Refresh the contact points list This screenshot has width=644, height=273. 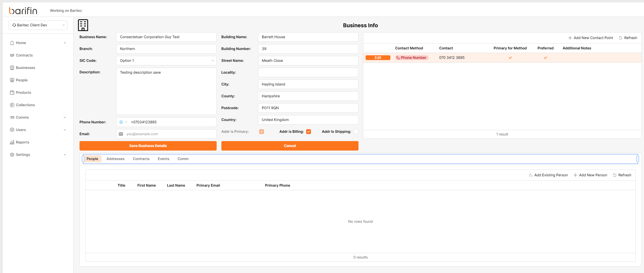(x=628, y=38)
